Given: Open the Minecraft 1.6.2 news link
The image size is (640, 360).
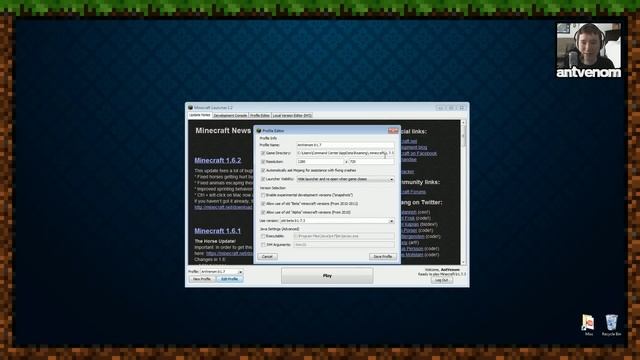Looking at the screenshot, I should click(218, 160).
